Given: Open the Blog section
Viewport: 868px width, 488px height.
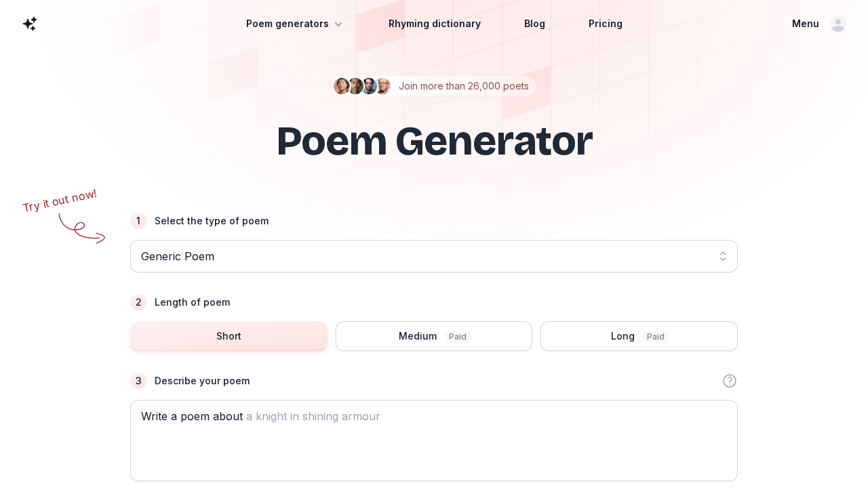Looking at the screenshot, I should (534, 24).
